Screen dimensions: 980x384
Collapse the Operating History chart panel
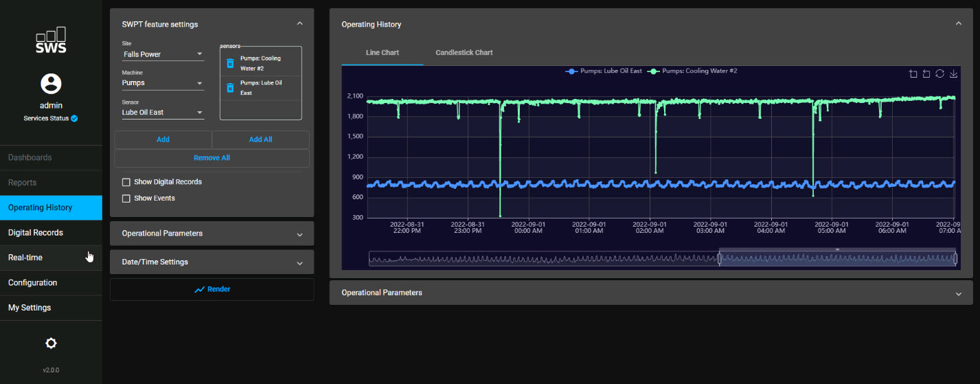[959, 24]
